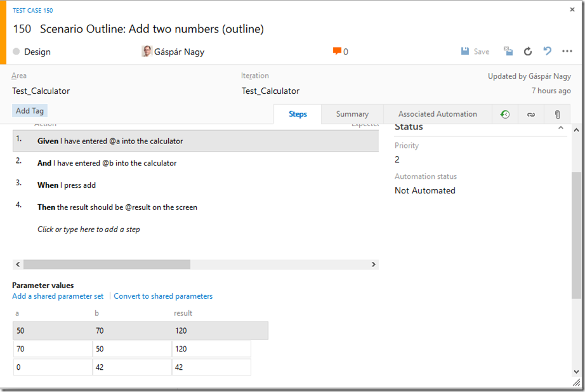Open the Attachments paperclip tab
This screenshot has height=392, width=585.
coord(557,115)
